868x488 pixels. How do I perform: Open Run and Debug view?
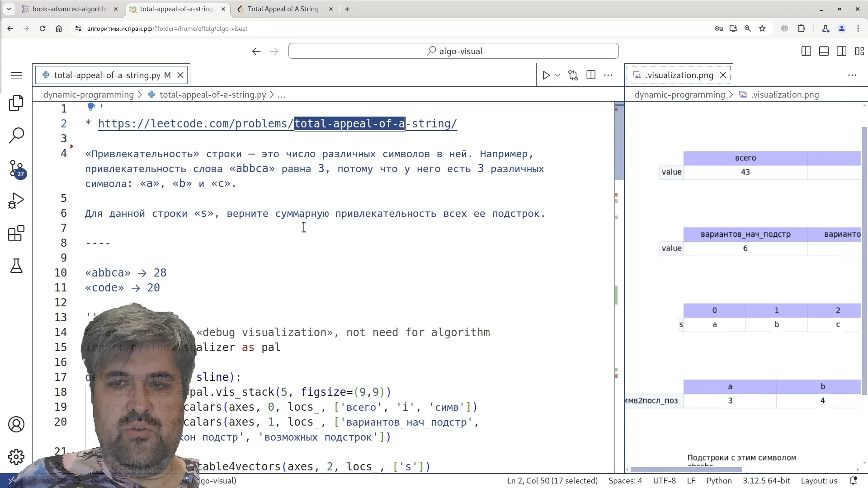click(16, 201)
